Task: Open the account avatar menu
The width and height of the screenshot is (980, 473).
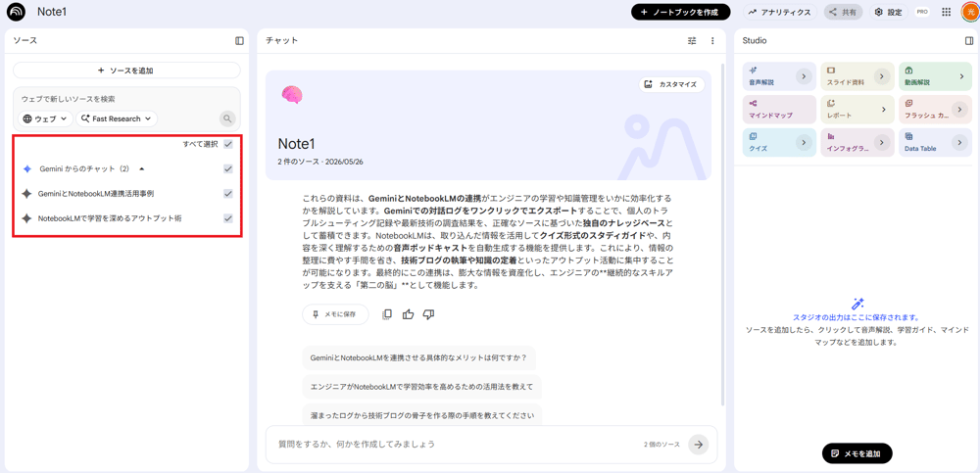Action: coord(969,12)
